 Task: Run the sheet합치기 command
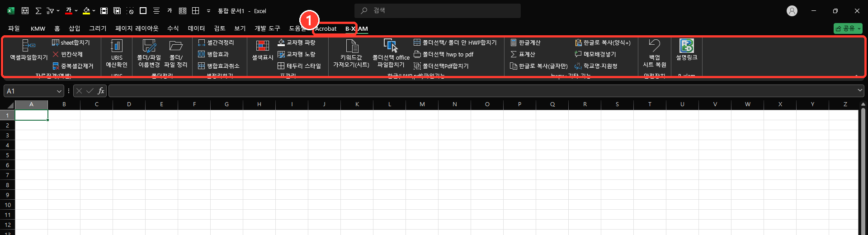tap(71, 42)
